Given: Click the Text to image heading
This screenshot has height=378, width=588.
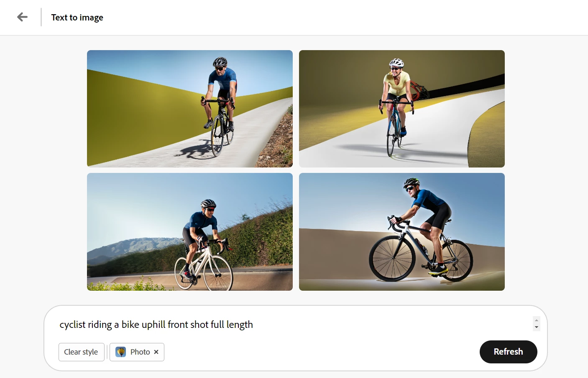Looking at the screenshot, I should click(x=77, y=18).
